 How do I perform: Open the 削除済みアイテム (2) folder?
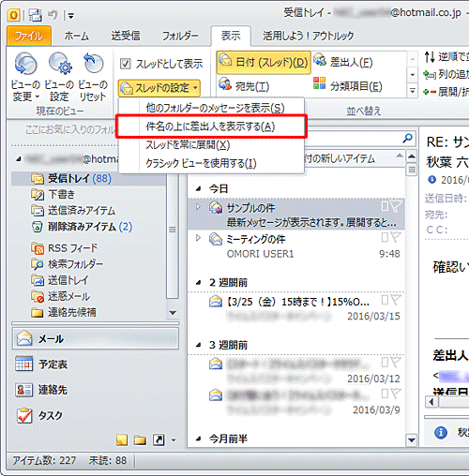(x=82, y=227)
